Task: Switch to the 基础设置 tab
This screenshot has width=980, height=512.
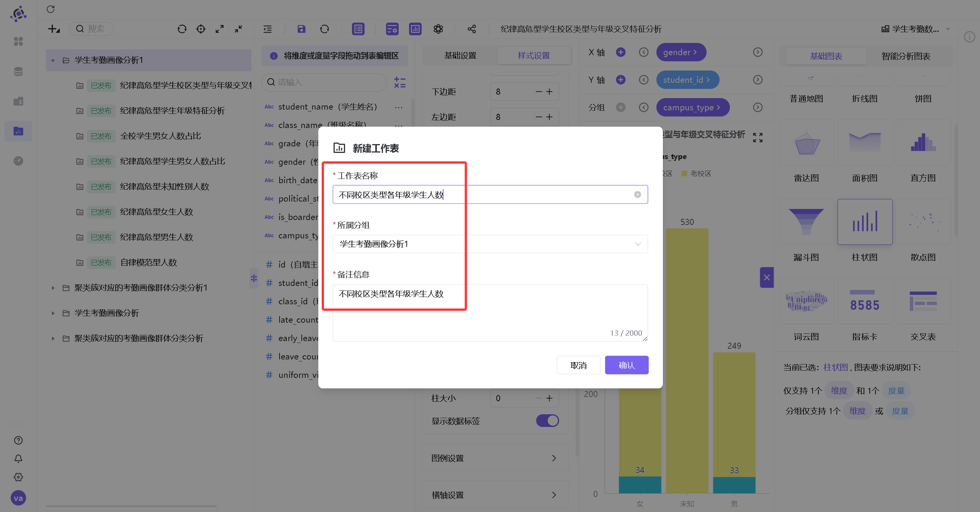Action: pos(460,56)
